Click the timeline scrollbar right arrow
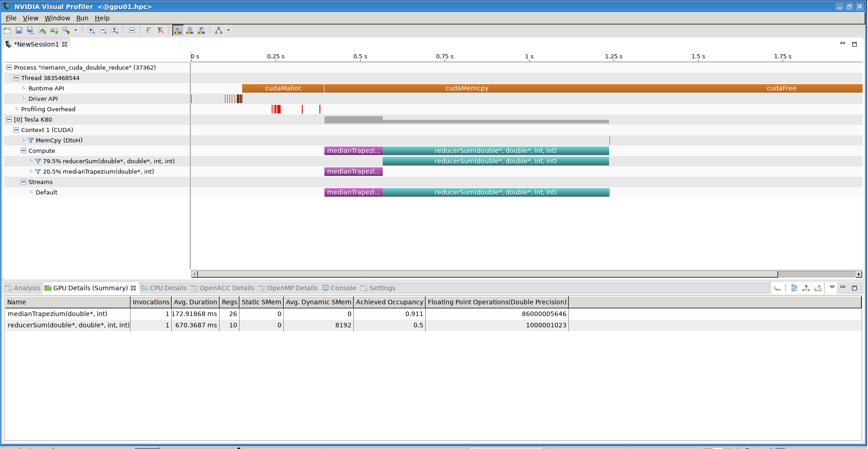This screenshot has height=449, width=868. [x=859, y=274]
